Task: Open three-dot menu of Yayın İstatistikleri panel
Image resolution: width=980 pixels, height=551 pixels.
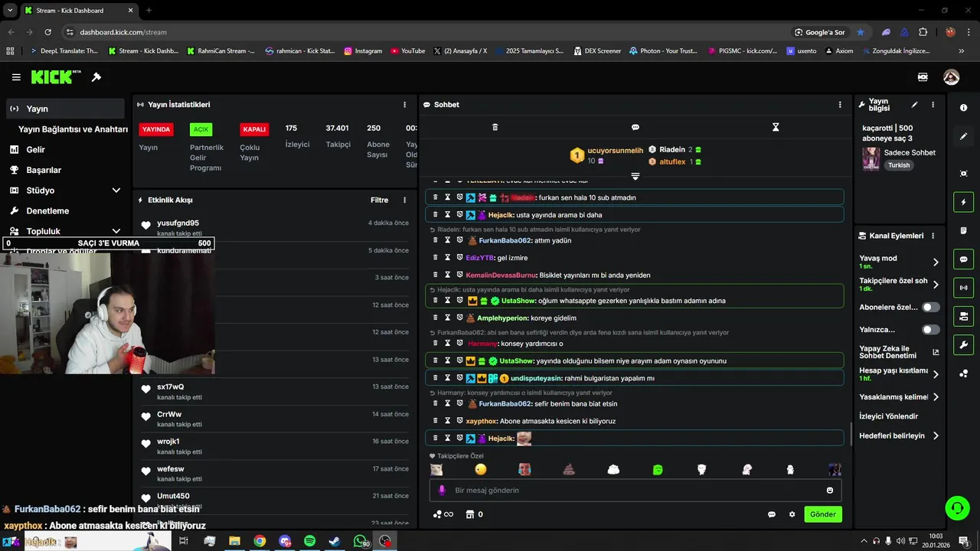Action: (x=405, y=105)
